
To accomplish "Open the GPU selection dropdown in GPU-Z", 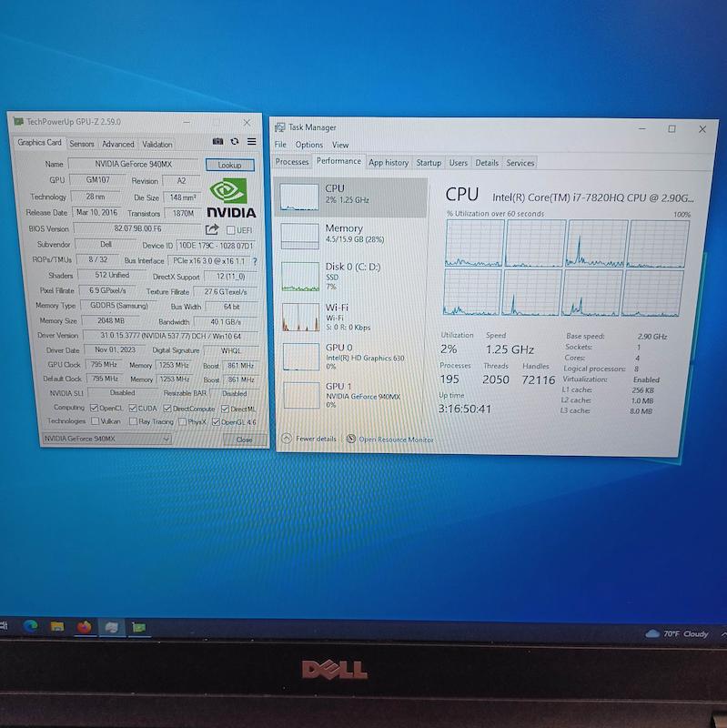I will tap(106, 439).
